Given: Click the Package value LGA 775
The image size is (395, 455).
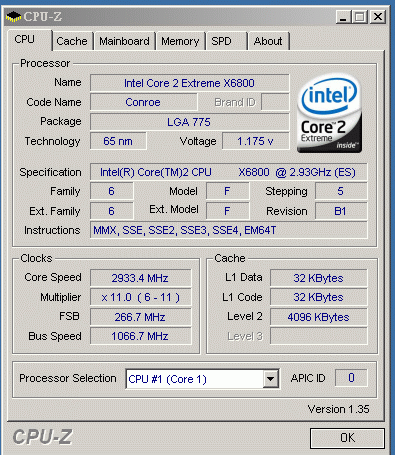Looking at the screenshot, I should 189,122.
